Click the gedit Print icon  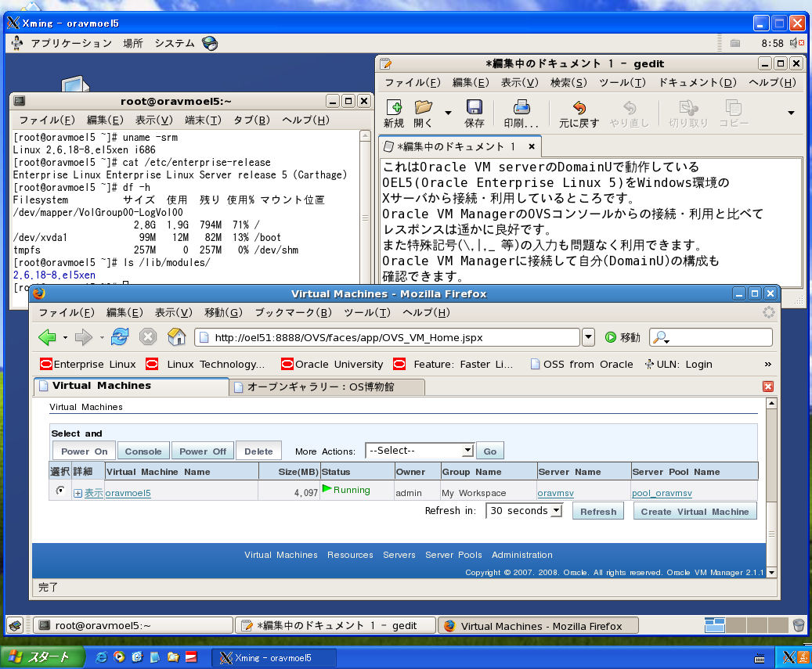click(x=521, y=107)
